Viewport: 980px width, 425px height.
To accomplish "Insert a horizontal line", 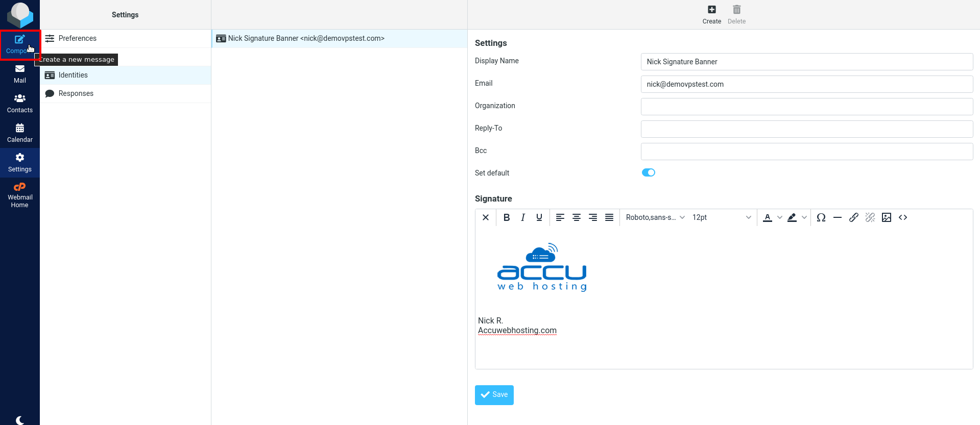I will 838,217.
